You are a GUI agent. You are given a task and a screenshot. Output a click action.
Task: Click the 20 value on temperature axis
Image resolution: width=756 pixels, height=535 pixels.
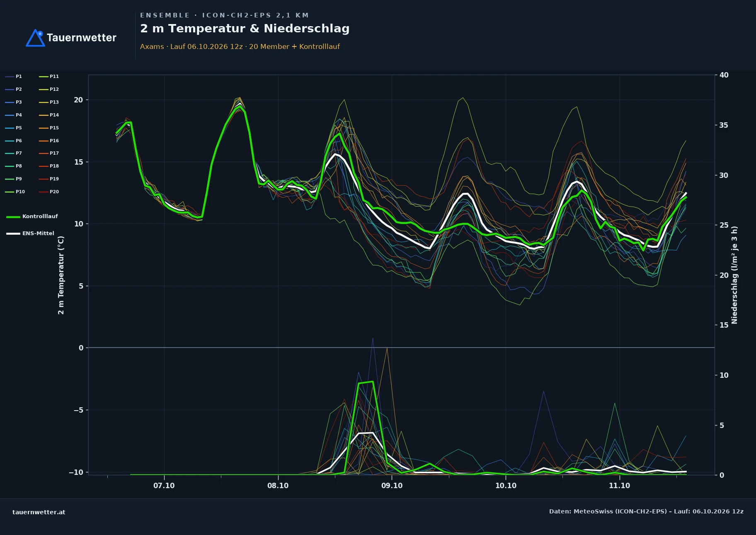coord(78,100)
